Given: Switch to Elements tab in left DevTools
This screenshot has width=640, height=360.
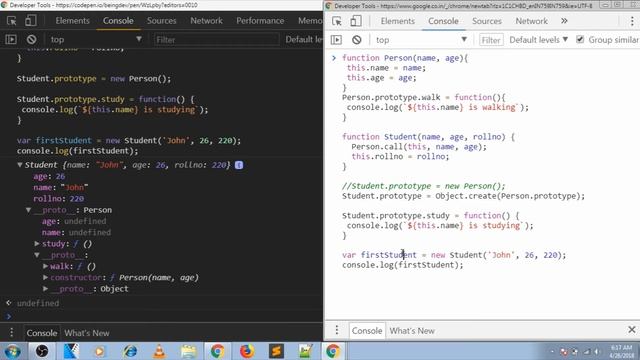Looking at the screenshot, I should (x=72, y=21).
